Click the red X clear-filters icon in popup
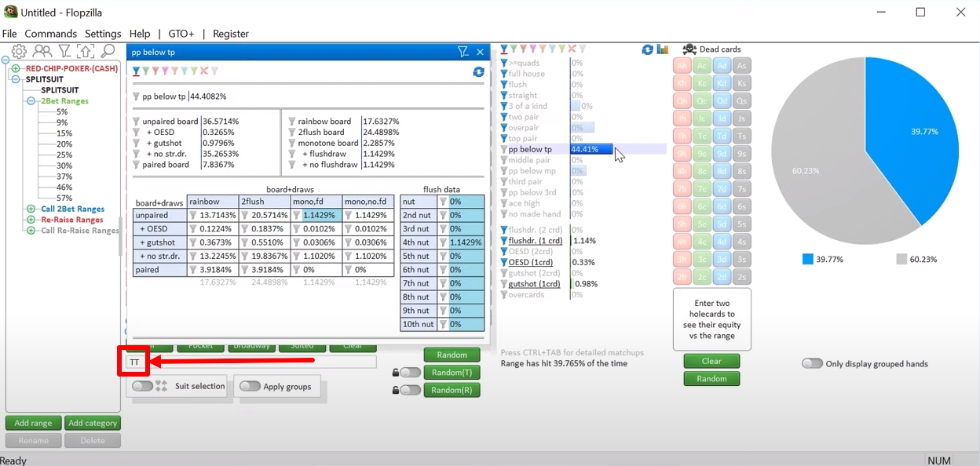This screenshot has height=466, width=980. [204, 71]
